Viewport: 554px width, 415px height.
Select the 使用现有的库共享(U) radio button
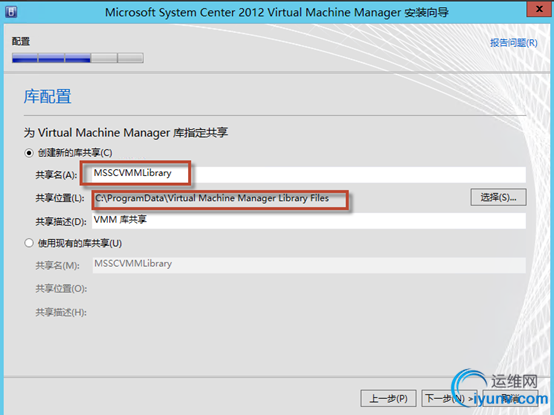29,243
